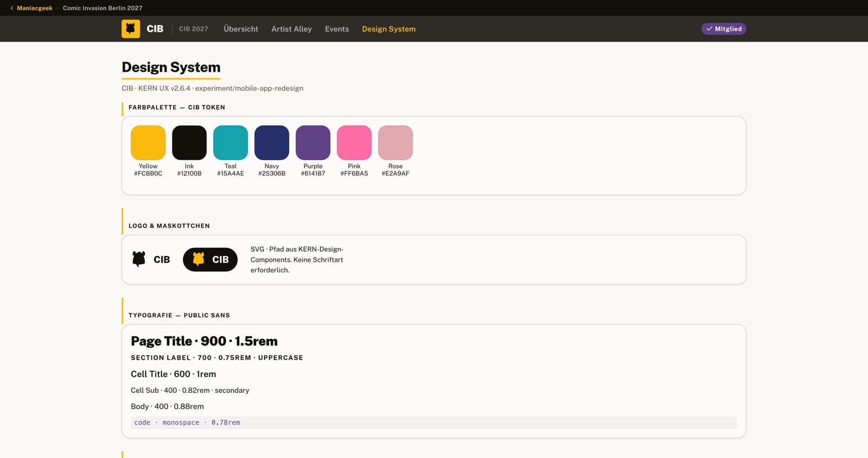This screenshot has height=458, width=868.
Task: Click the Body · 400 · 0.88rem sample
Action: pyautogui.click(x=167, y=406)
